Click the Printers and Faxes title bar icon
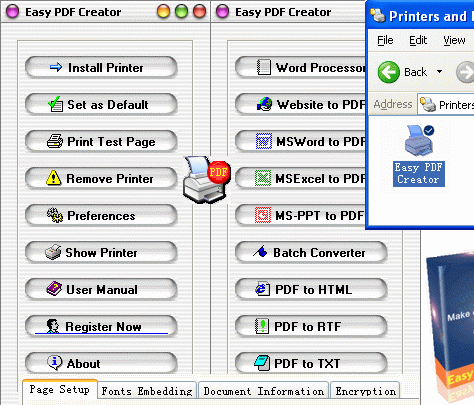Viewport: 474px width, 405px height. (x=378, y=15)
